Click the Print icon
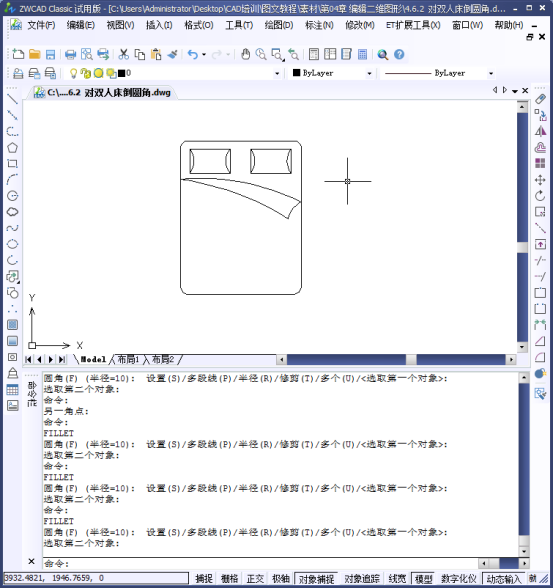554x588 pixels. point(70,54)
